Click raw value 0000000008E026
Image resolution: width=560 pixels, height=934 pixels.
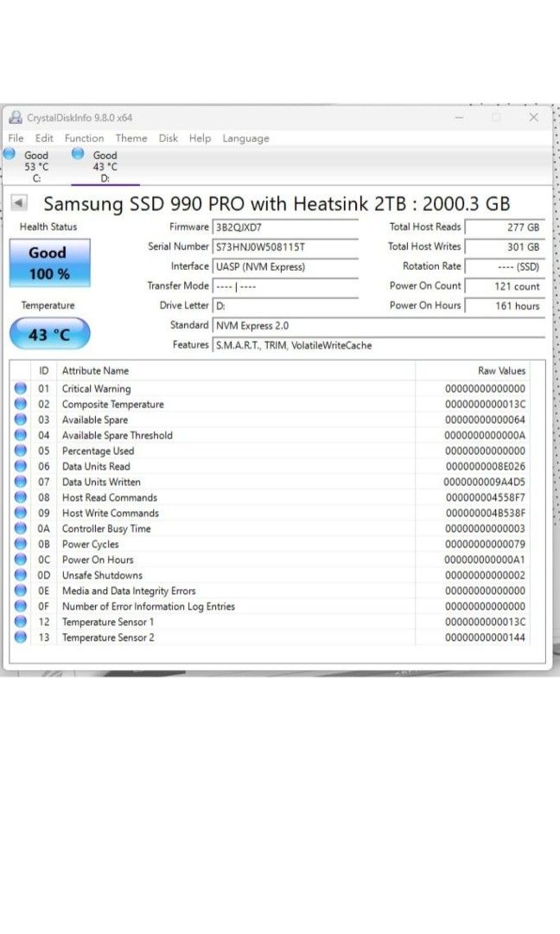pos(485,466)
